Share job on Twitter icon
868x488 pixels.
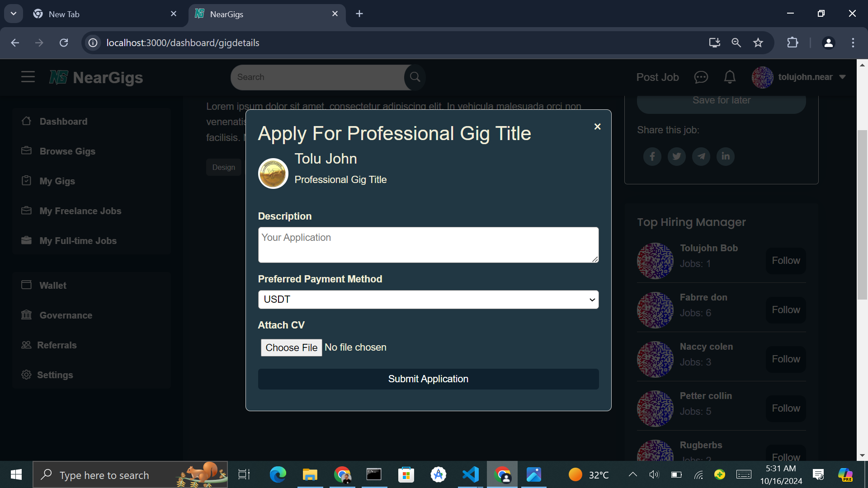(676, 156)
